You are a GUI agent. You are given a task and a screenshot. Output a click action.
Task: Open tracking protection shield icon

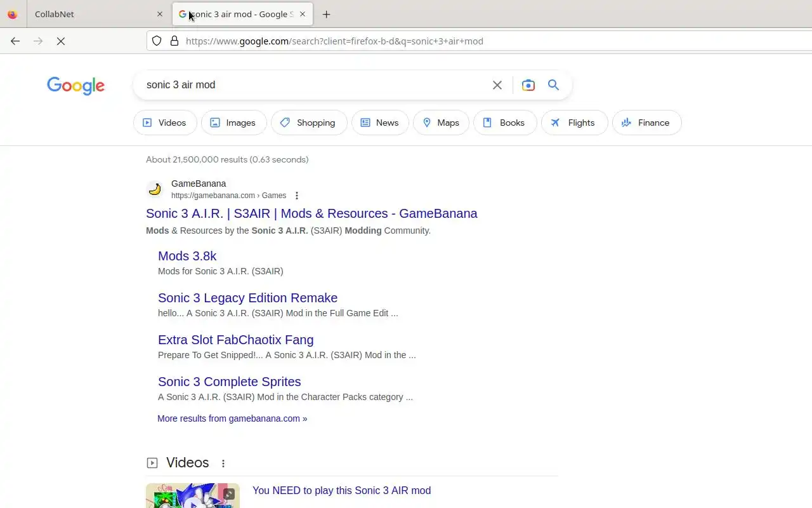pyautogui.click(x=157, y=41)
